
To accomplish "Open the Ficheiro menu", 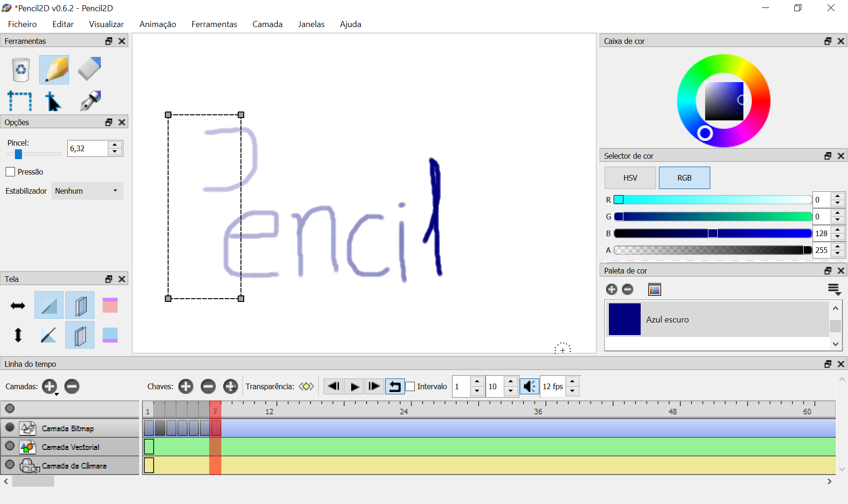I will click(x=22, y=24).
